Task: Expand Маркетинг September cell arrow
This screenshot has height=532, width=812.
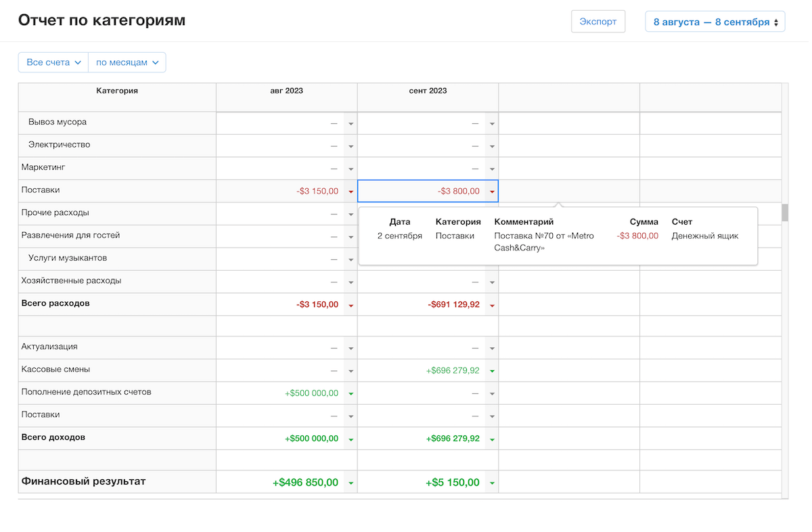Action: point(492,169)
